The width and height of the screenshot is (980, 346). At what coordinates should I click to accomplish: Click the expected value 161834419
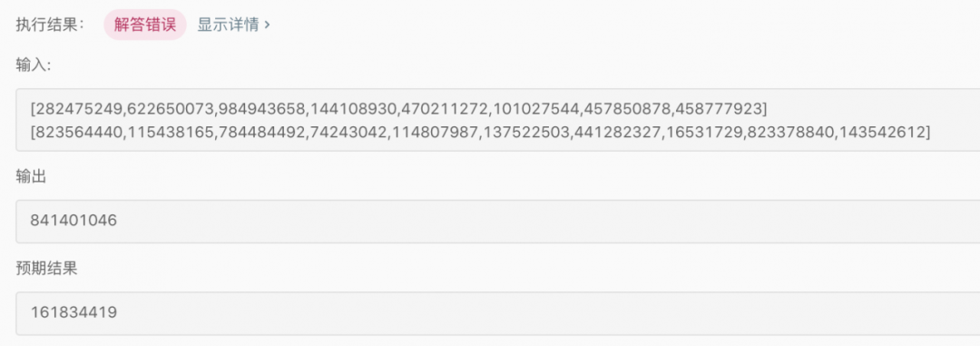coord(73,312)
